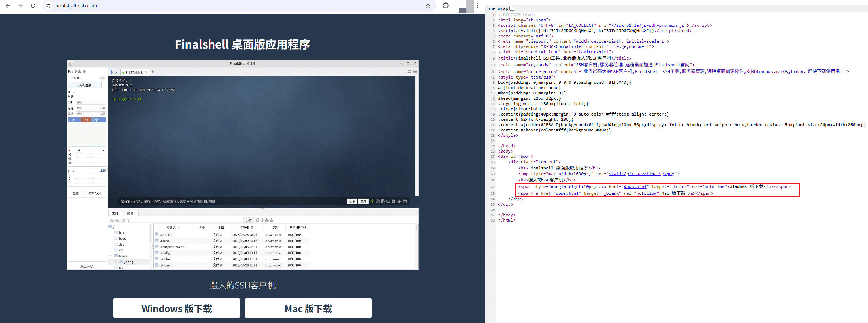Download the Windows 版下载 version
The image size is (868, 323).
pos(177,308)
